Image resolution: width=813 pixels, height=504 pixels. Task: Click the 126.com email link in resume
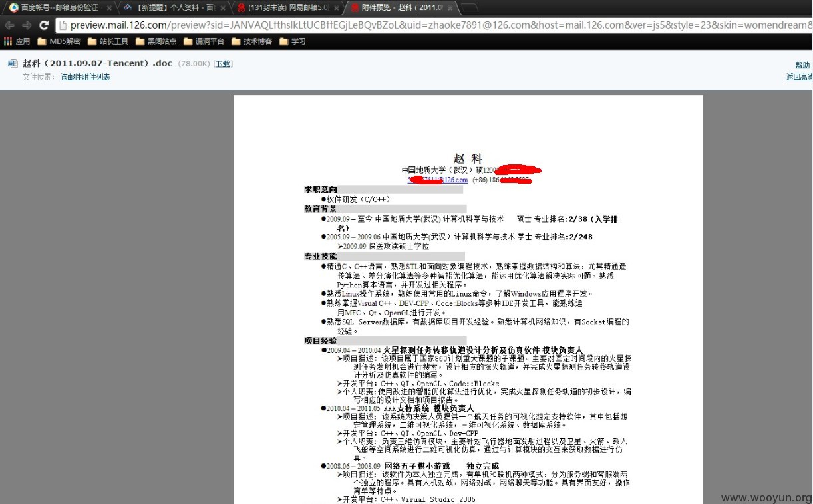click(438, 180)
